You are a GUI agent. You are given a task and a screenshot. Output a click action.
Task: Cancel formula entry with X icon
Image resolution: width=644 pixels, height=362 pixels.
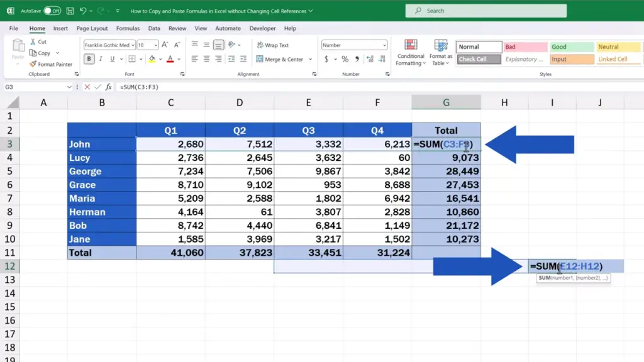[87, 87]
